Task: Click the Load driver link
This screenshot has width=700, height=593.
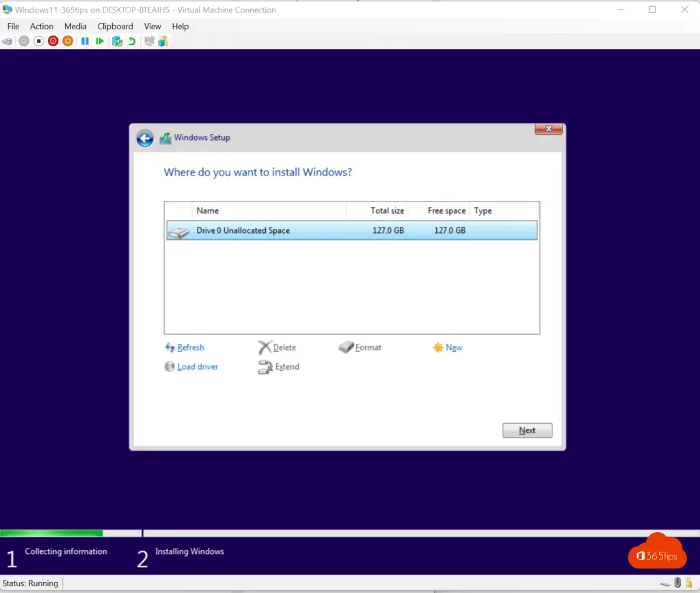Action: click(x=197, y=367)
